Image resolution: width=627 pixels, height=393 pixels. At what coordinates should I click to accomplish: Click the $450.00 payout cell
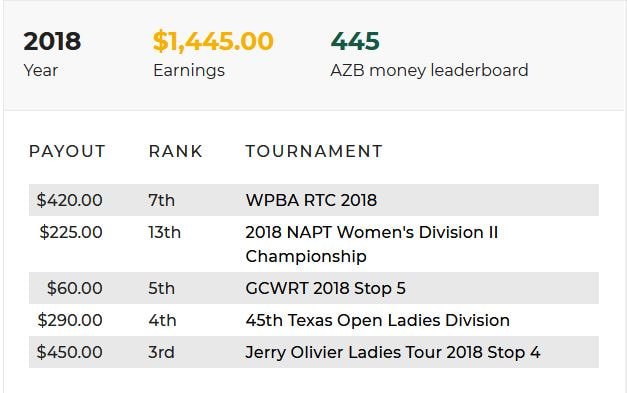pyautogui.click(x=70, y=352)
